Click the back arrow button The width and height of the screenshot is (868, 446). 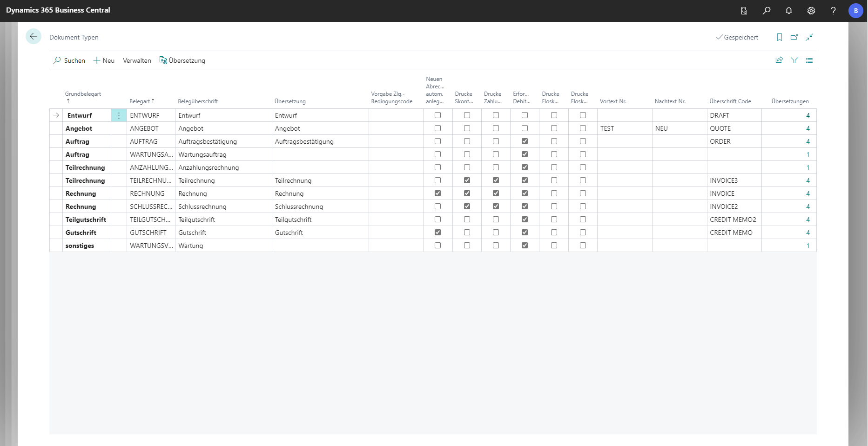pos(34,36)
